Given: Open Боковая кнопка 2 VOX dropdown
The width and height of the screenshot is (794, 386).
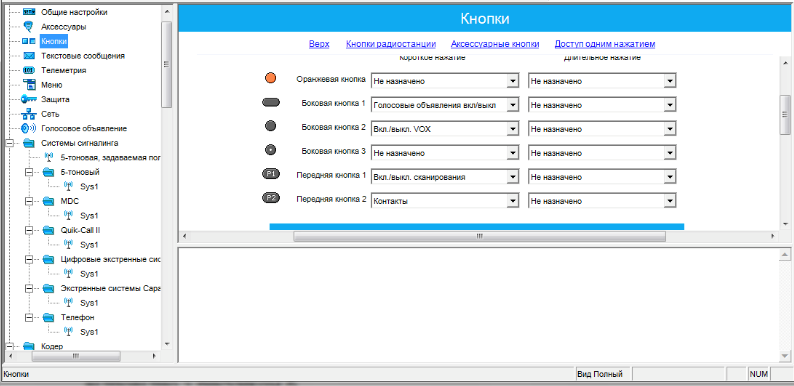Looking at the screenshot, I should coord(512,129).
